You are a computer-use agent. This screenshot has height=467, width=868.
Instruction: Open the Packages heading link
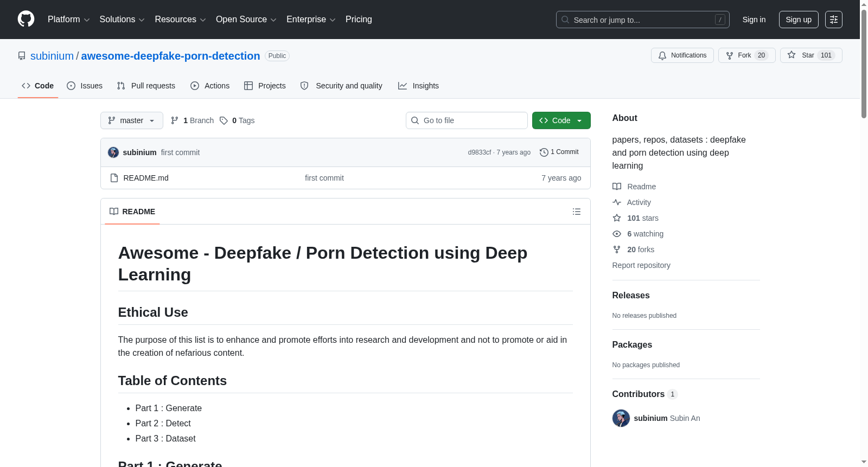tap(632, 345)
